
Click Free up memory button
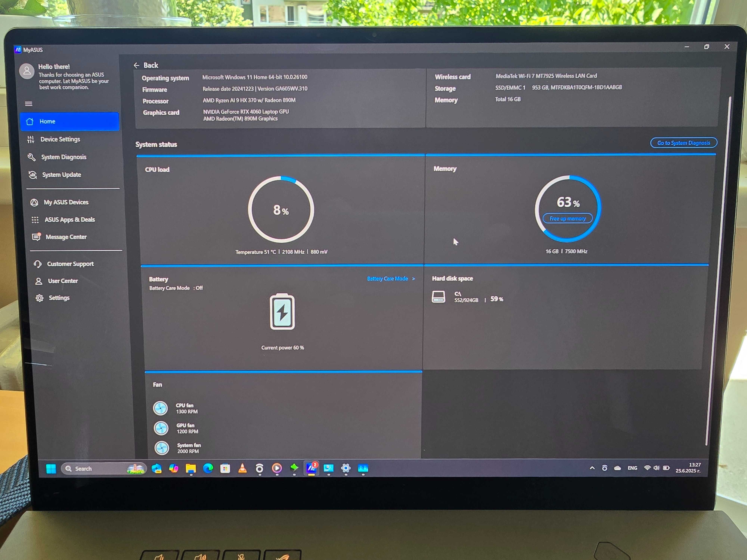(x=567, y=219)
